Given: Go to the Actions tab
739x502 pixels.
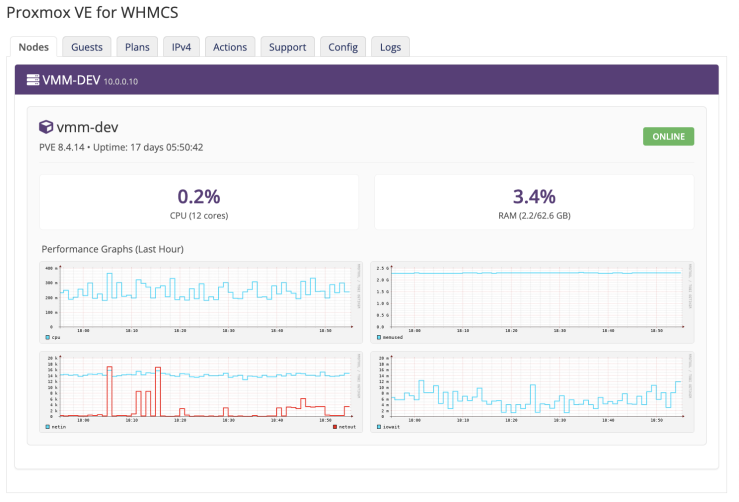Looking at the screenshot, I should (x=230, y=47).
